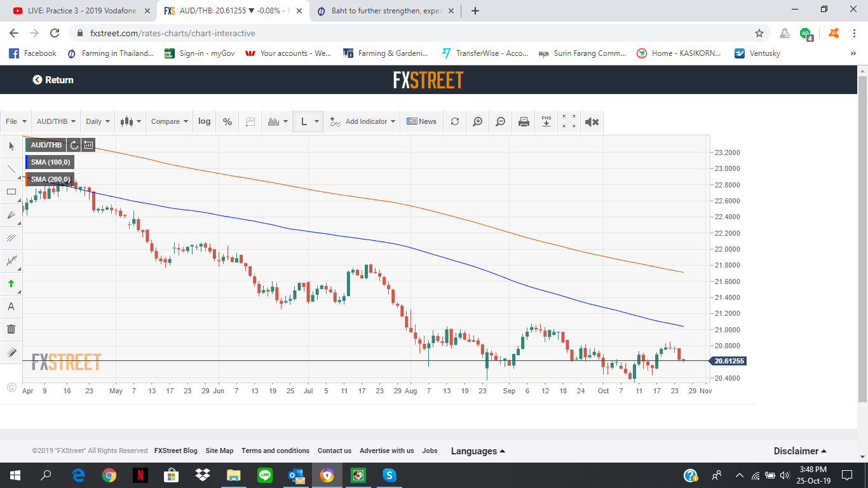Select the Fibonacci fan tool

11,215
